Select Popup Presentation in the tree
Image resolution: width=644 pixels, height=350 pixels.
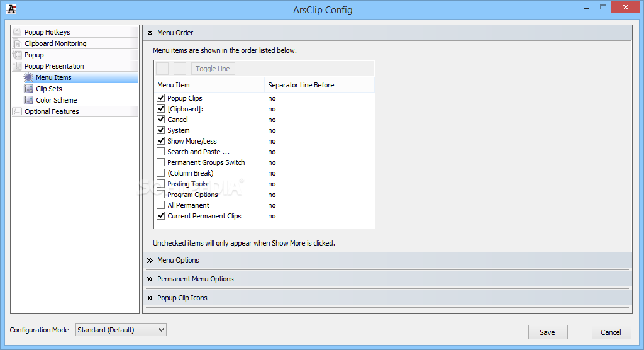75,66
